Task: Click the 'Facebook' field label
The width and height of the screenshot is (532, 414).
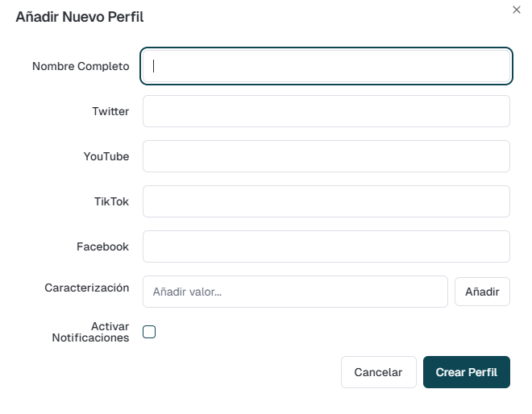Action: [x=102, y=246]
